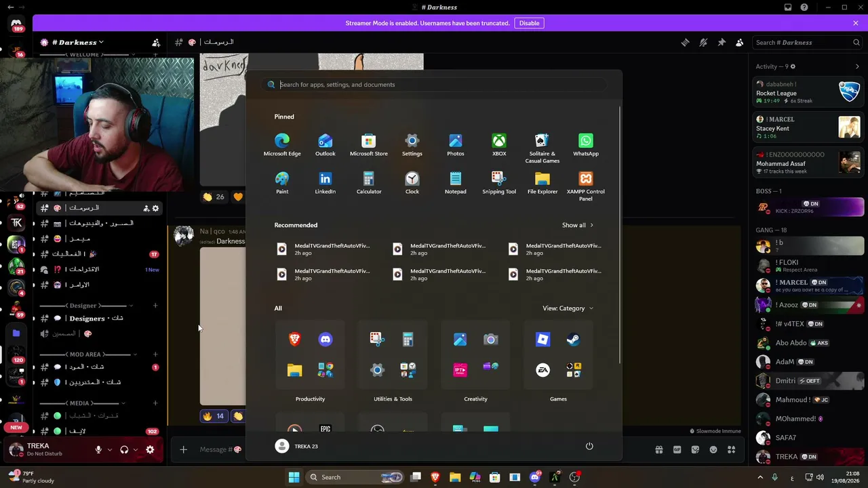Open the Discord emoji picker
Image resolution: width=868 pixels, height=488 pixels.
tap(713, 449)
